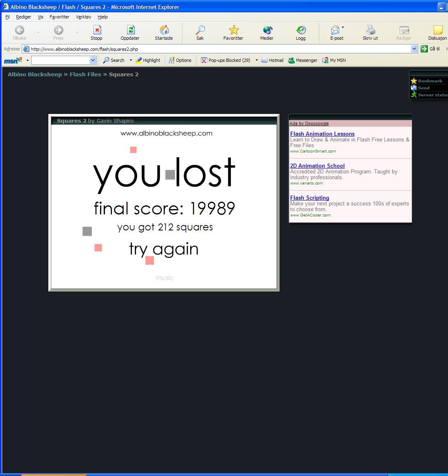This screenshot has width=448, height=476.
Task: Expand the Tilbake history dropdown arrow
Action: [38, 32]
